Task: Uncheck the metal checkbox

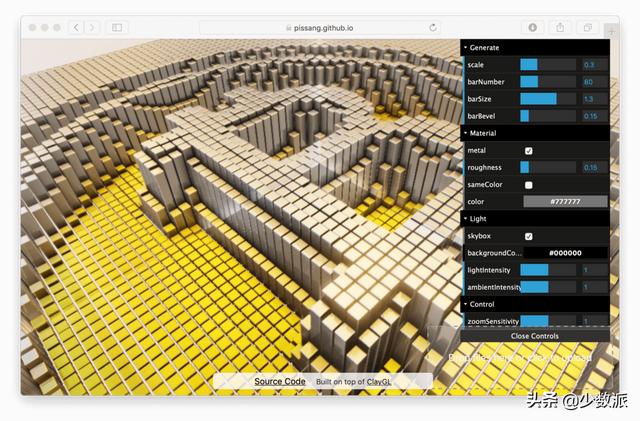Action: pyautogui.click(x=529, y=151)
